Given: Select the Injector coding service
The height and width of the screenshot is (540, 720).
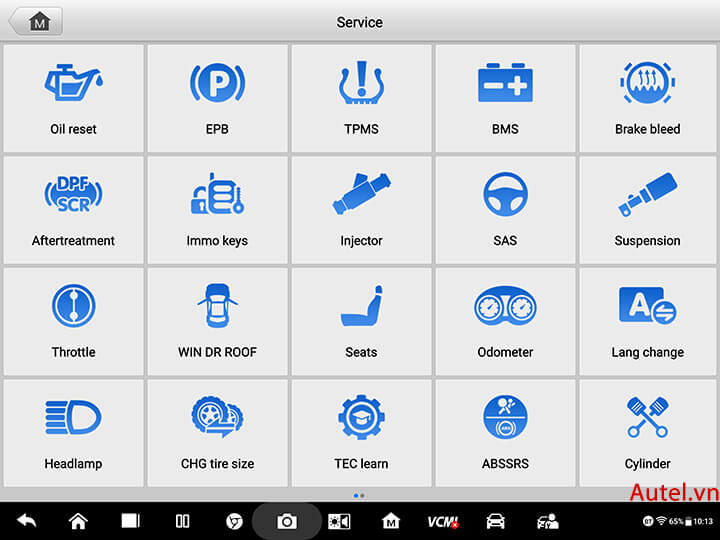Looking at the screenshot, I should coord(361,210).
